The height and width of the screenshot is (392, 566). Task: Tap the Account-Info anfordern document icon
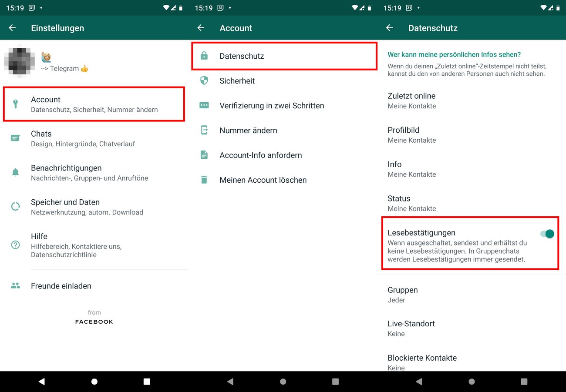tap(204, 155)
